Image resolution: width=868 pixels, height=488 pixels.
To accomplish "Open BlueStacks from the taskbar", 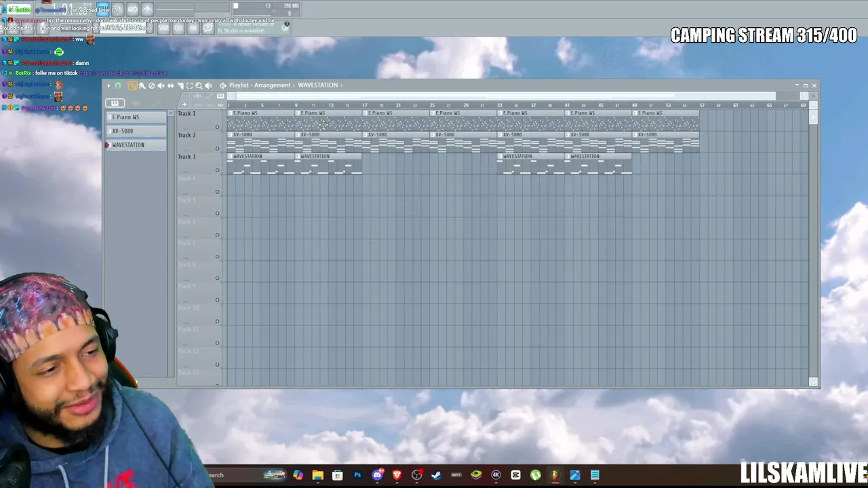I will tap(476, 475).
